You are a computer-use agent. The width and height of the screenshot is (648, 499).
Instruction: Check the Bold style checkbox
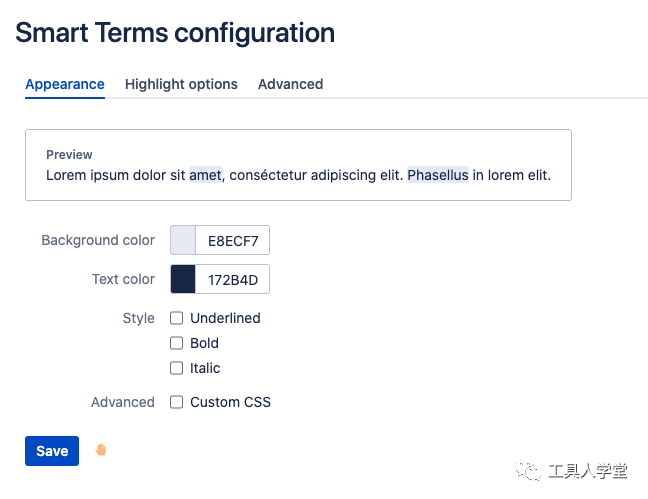(177, 343)
